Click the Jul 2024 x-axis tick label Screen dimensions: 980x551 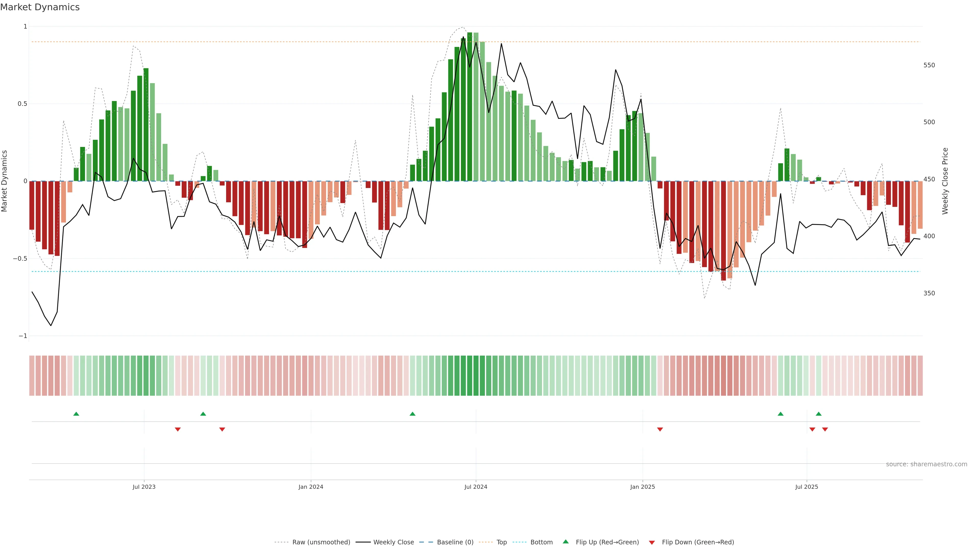coord(475,487)
